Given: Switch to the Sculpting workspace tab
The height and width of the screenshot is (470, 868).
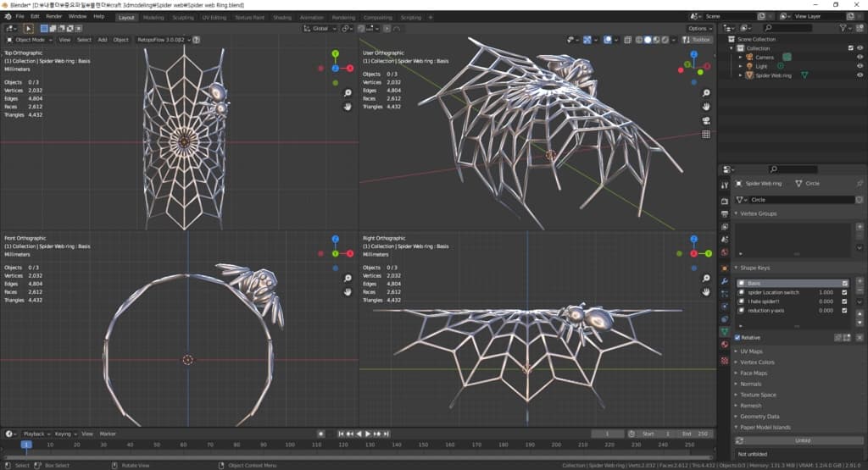Looking at the screenshot, I should point(182,17).
